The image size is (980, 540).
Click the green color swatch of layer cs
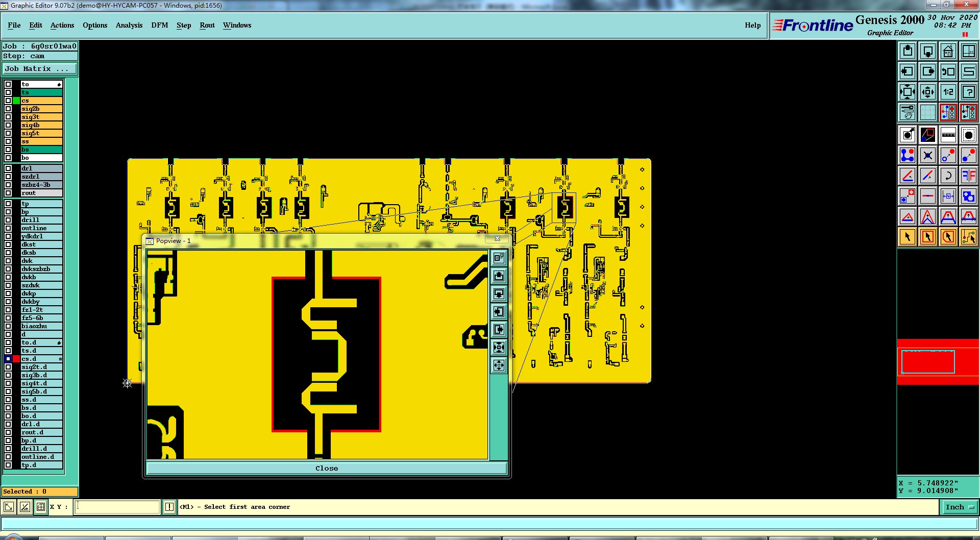tap(16, 101)
